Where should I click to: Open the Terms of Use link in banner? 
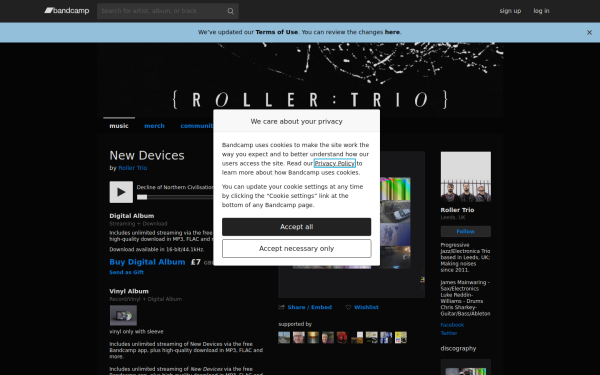tap(277, 32)
